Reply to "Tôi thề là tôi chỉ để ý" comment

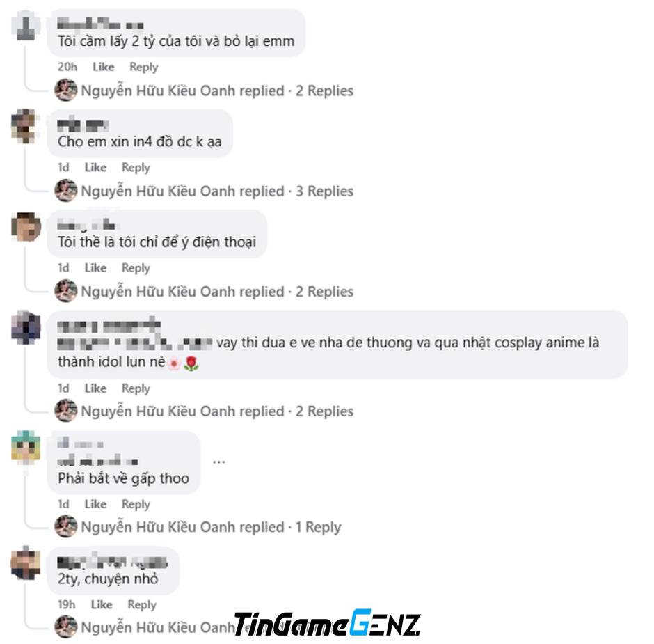tap(136, 268)
